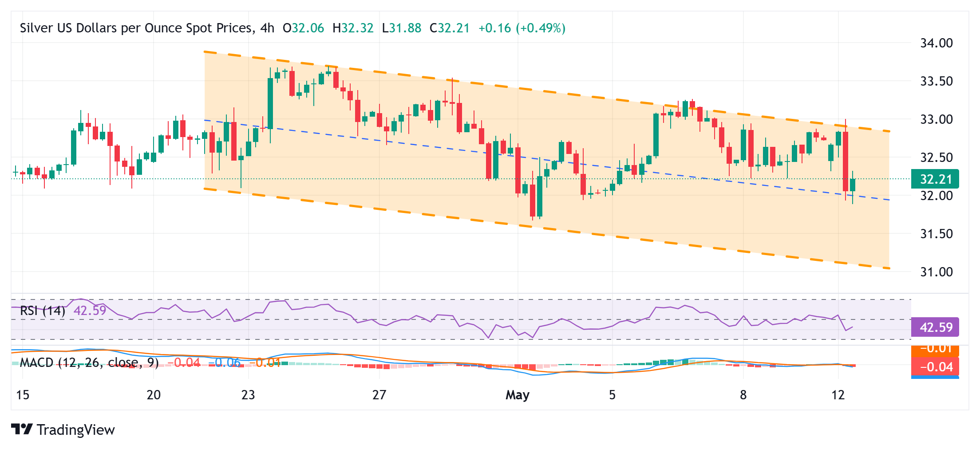The width and height of the screenshot is (980, 449).
Task: Click the blue dashed channel midline
Action: point(547,160)
